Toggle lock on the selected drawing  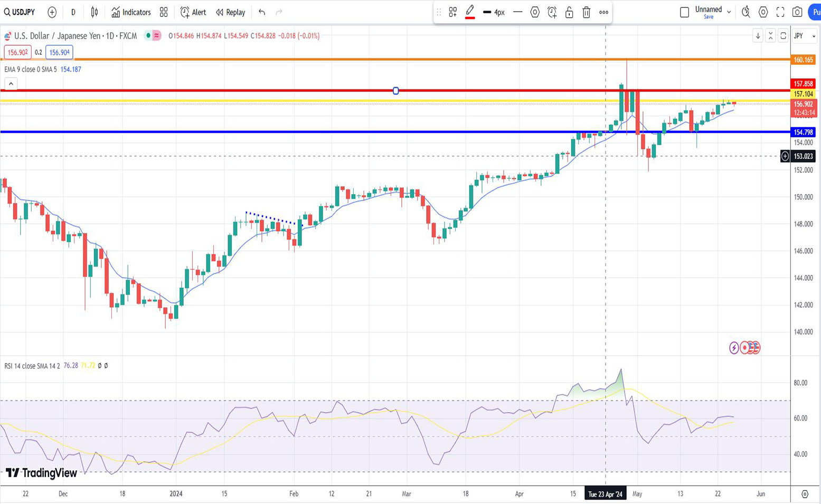pyautogui.click(x=569, y=12)
